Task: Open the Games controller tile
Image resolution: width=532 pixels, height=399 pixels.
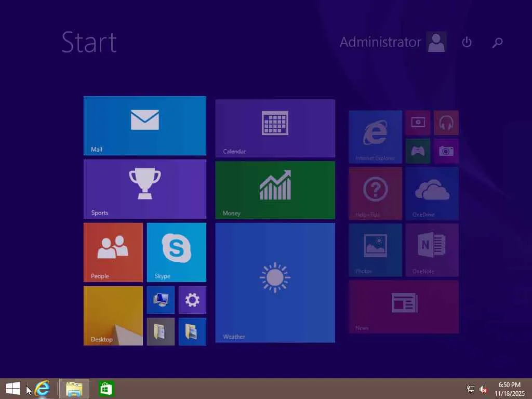Action: coord(418,151)
